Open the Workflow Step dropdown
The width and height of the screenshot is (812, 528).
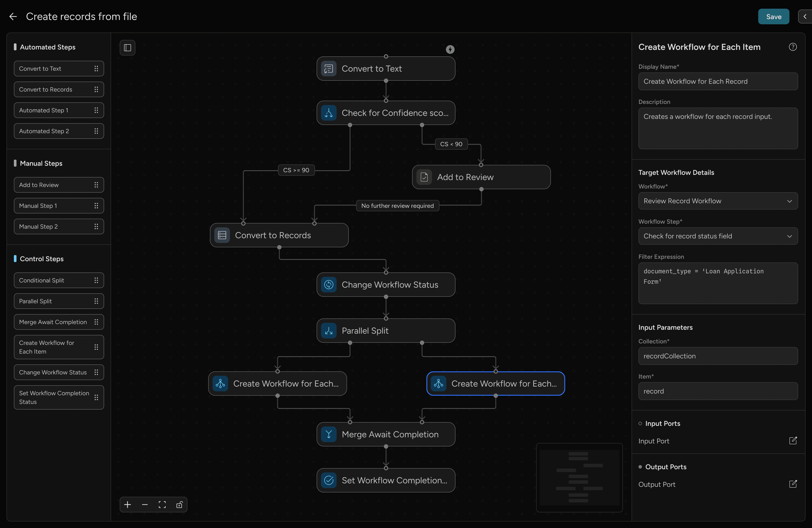717,236
